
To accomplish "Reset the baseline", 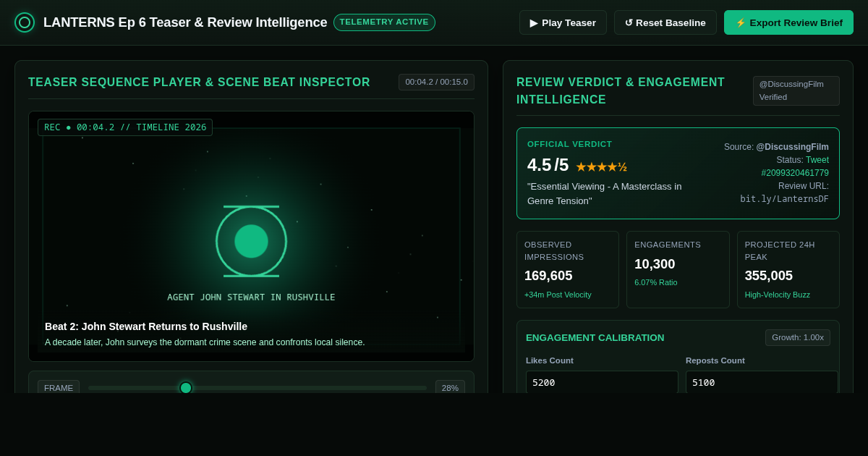I will 665,22.
